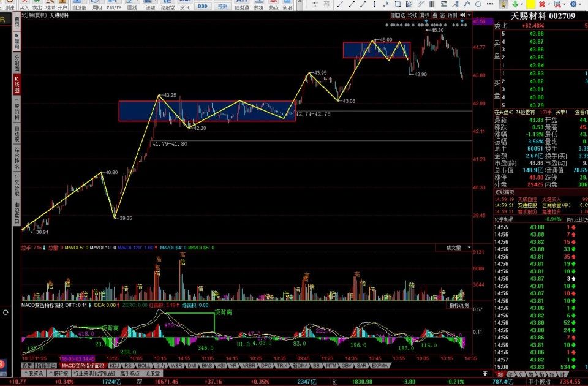Pick the arrow line drawing tool
588x386 pixels.
(x=363, y=4)
